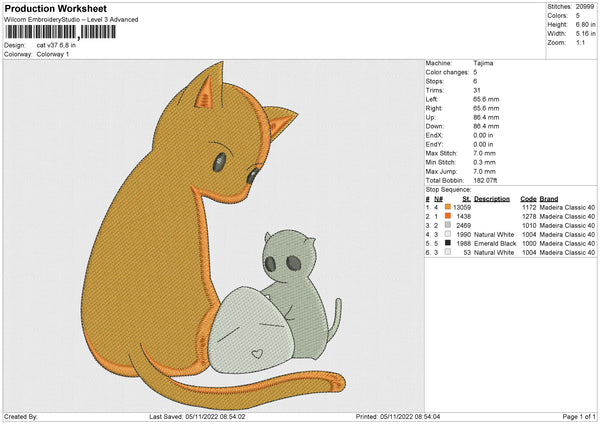Click the Description column header
600x424 pixels.
[x=492, y=198]
